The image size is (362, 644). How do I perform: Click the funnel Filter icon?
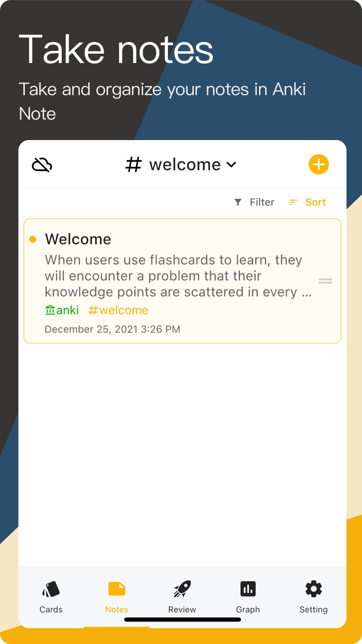click(238, 202)
